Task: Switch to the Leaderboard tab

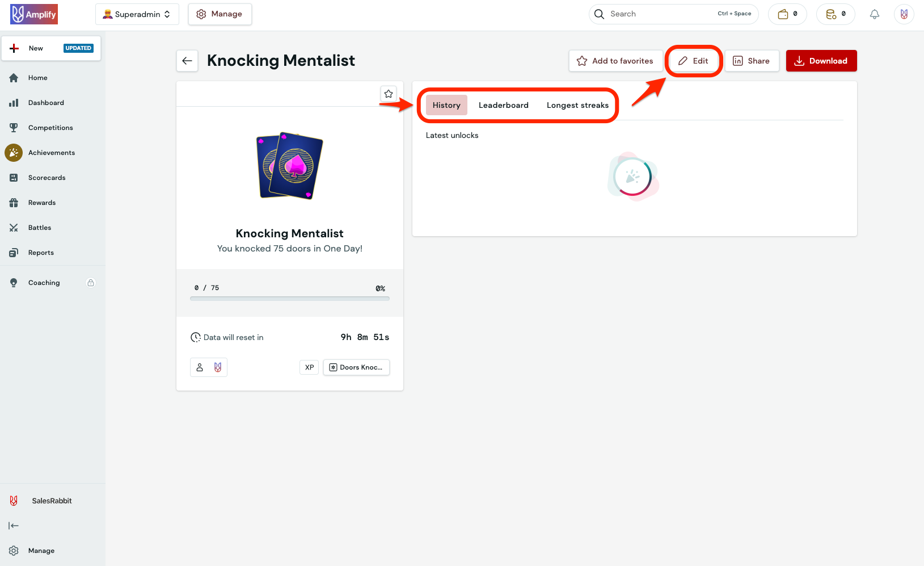Action: click(x=503, y=105)
